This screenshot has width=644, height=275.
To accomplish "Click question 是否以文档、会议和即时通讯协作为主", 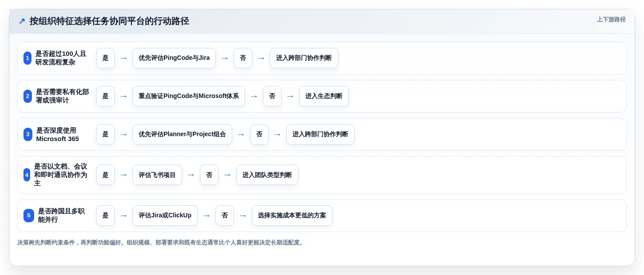I will 61,175.
